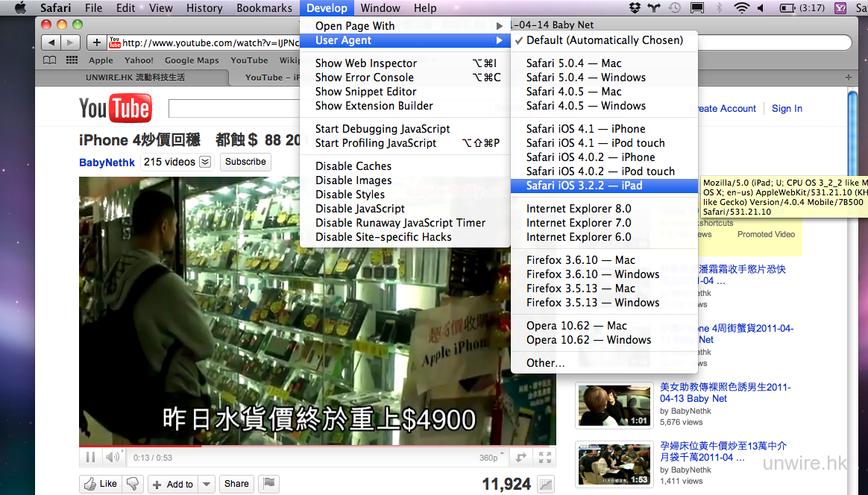Open the Bookmarks menu in menu bar
This screenshot has width=868, height=495.
[x=254, y=8]
